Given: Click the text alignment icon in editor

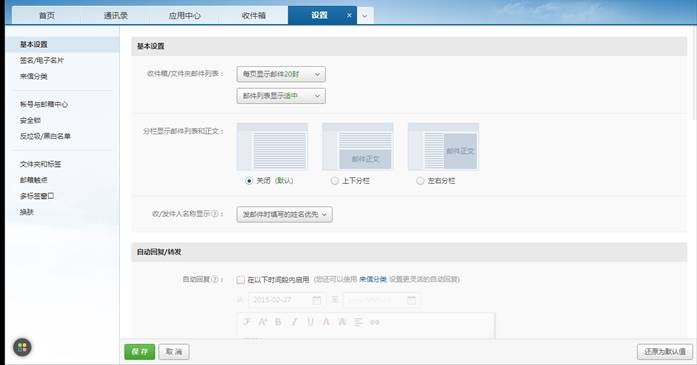Looking at the screenshot, I should [x=358, y=322].
